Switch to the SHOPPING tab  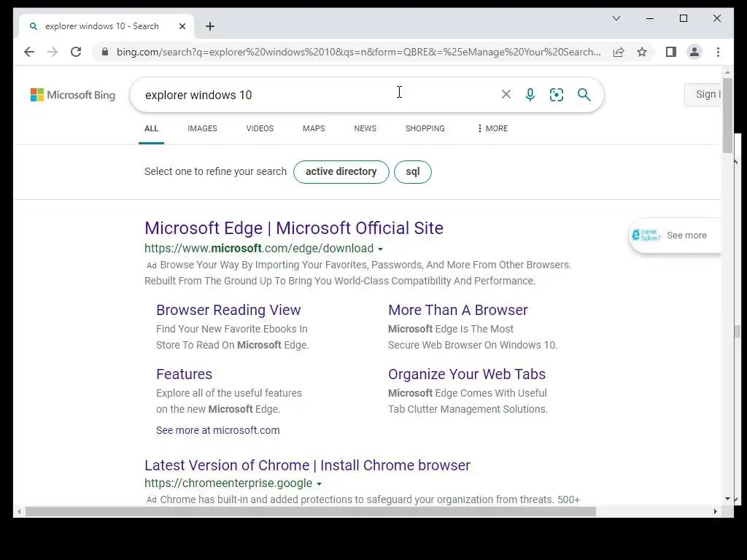(x=425, y=128)
